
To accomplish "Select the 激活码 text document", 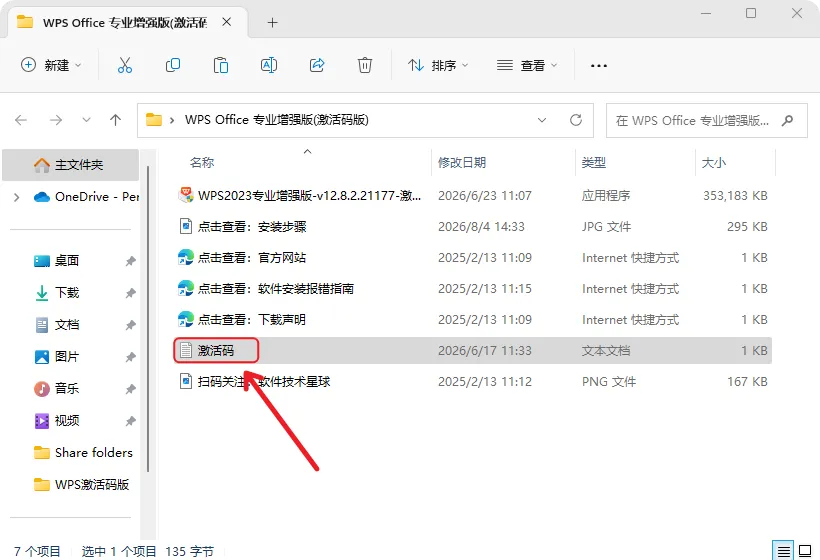I will coord(473,350).
